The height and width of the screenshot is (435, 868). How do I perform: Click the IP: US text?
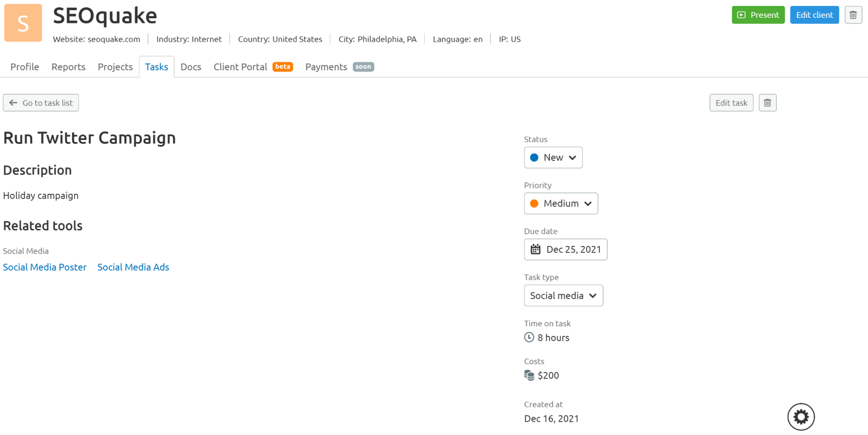(510, 39)
